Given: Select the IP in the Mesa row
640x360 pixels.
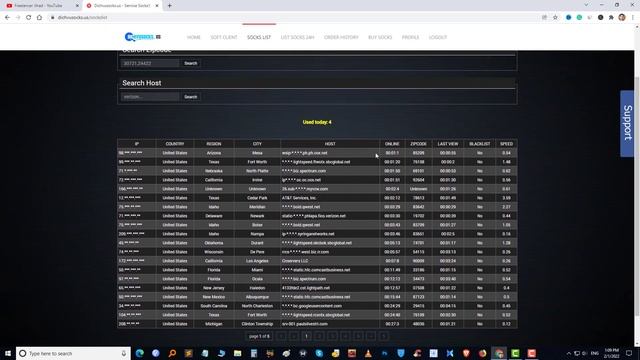Looking at the screenshot, I should [x=131, y=153].
